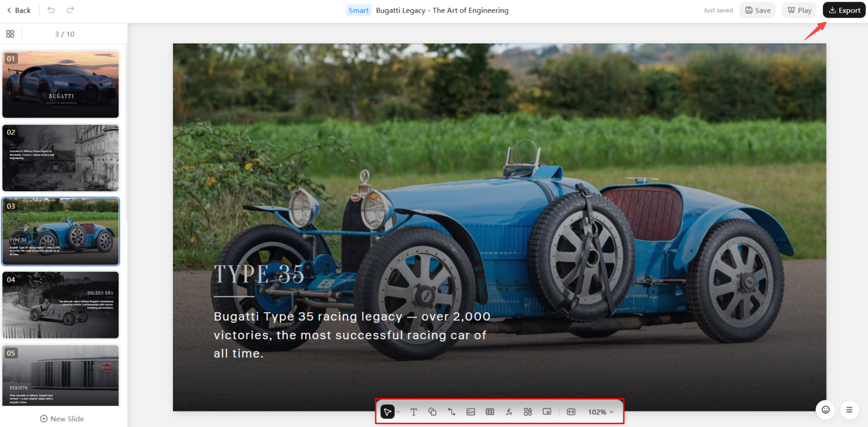Click the 3 / 10 slide counter

point(65,34)
